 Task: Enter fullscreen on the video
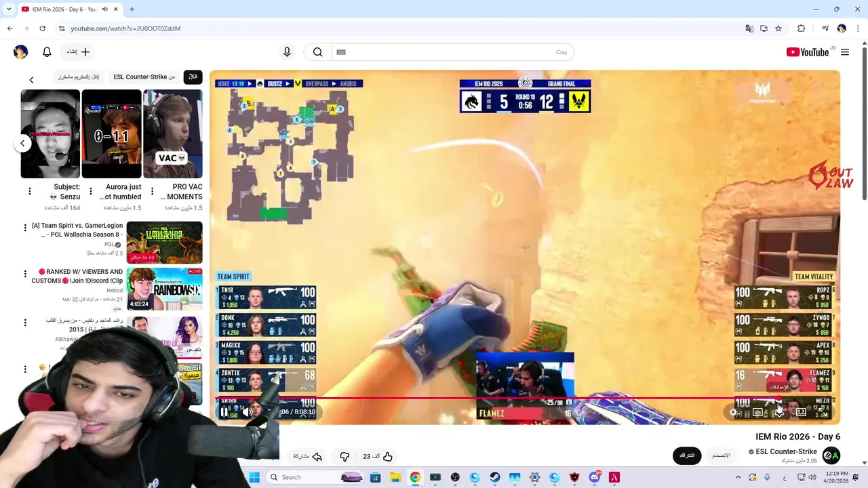[822, 412]
